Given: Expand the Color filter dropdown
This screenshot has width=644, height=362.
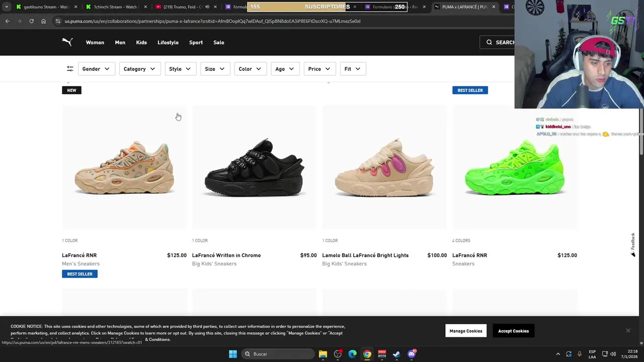Looking at the screenshot, I should [x=250, y=69].
